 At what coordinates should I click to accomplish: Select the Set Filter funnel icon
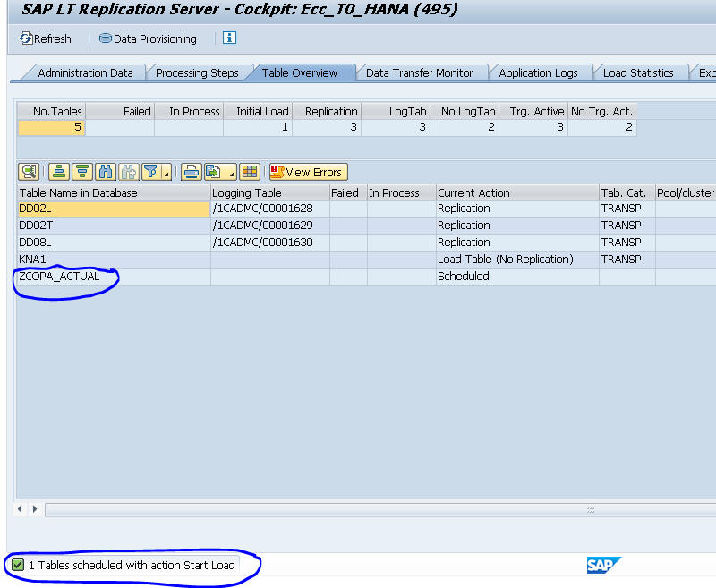pyautogui.click(x=149, y=172)
